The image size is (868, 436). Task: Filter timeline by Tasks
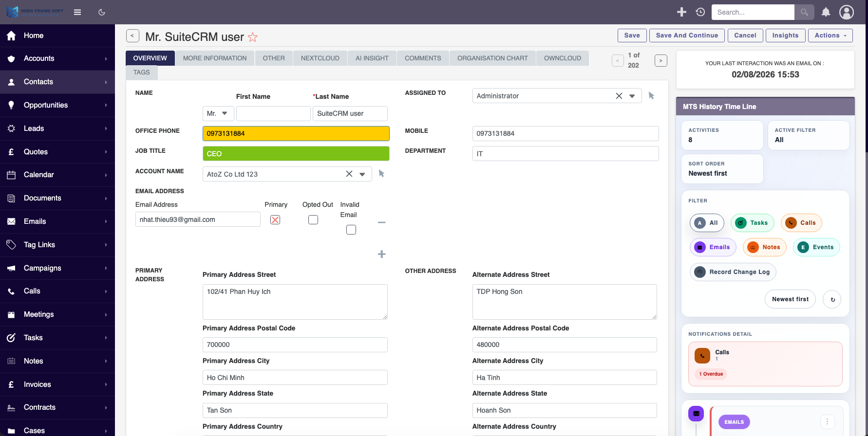[x=752, y=223]
